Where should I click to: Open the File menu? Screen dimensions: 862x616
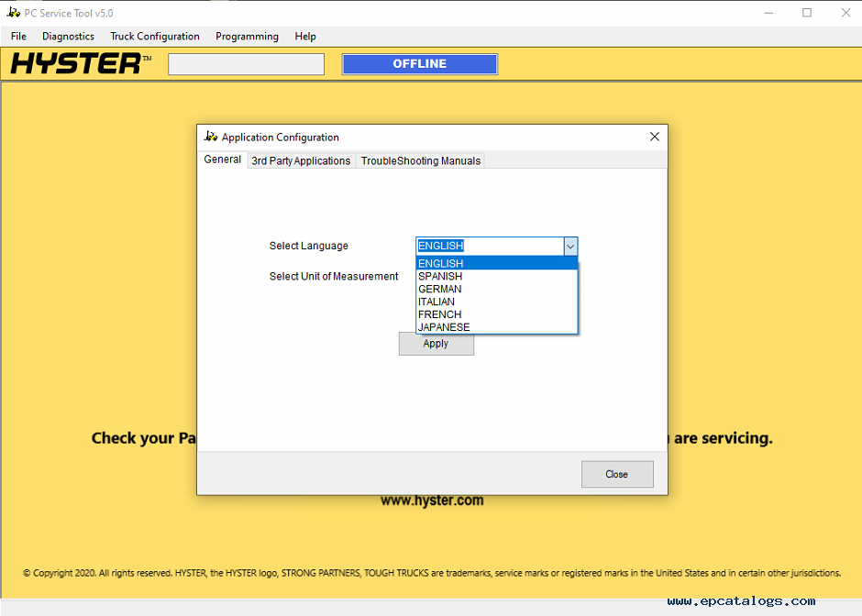tap(18, 37)
